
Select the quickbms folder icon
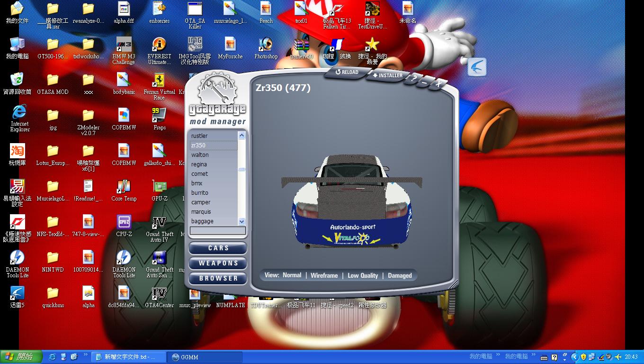[53, 296]
